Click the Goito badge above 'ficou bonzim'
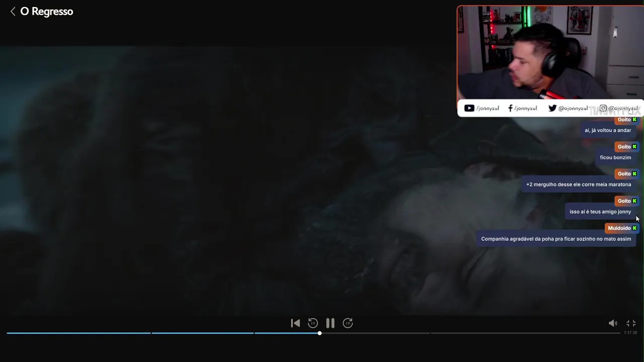The height and width of the screenshot is (362, 644). point(627,147)
